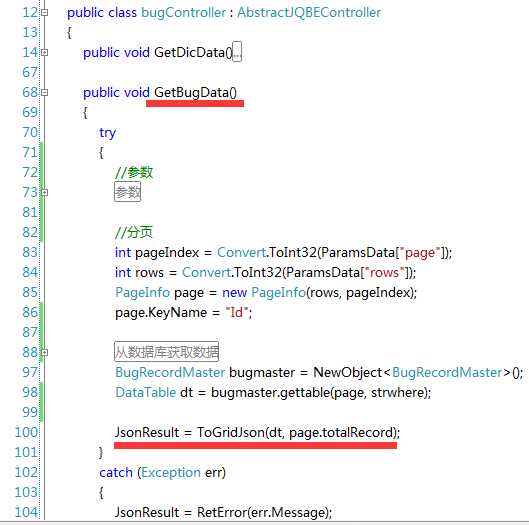Viewport: 529px width, 525px height.
Task: Click the comment '//分页'
Action: click(x=134, y=232)
